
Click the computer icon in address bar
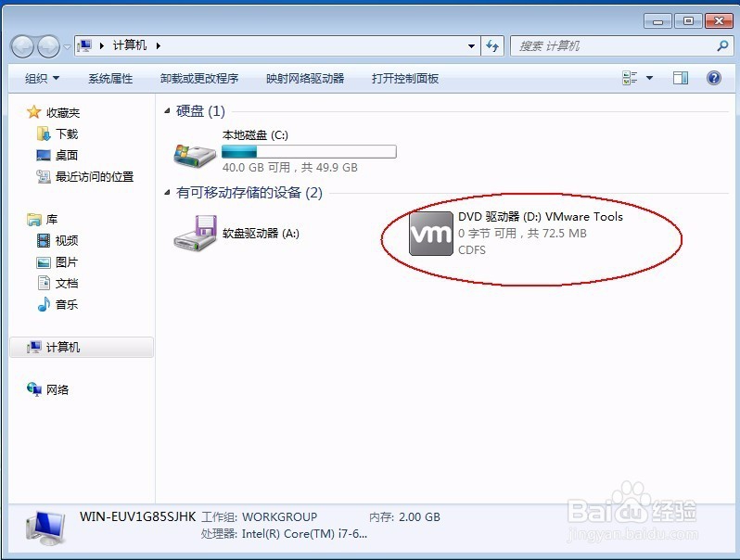click(84, 45)
